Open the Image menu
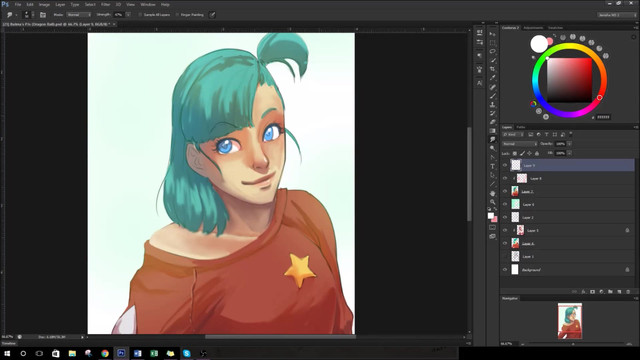 (44, 4)
